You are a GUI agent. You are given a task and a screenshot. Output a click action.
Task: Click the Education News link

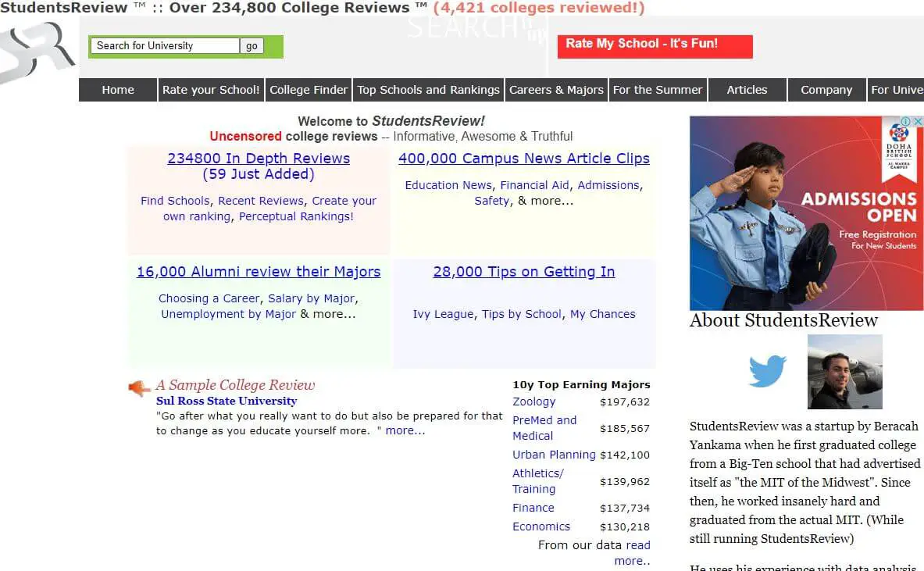pyautogui.click(x=448, y=185)
